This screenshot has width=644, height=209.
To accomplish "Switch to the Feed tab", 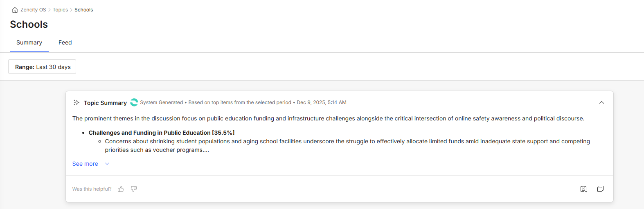I will click(65, 42).
